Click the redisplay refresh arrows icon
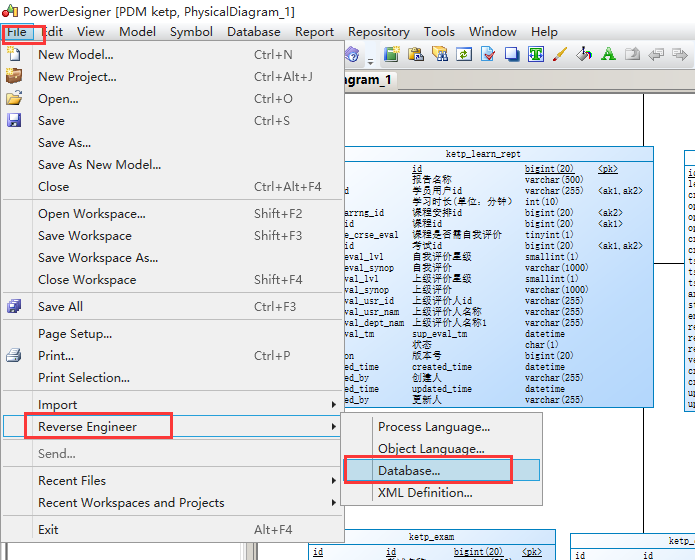Image resolution: width=695 pixels, height=560 pixels. [x=464, y=54]
